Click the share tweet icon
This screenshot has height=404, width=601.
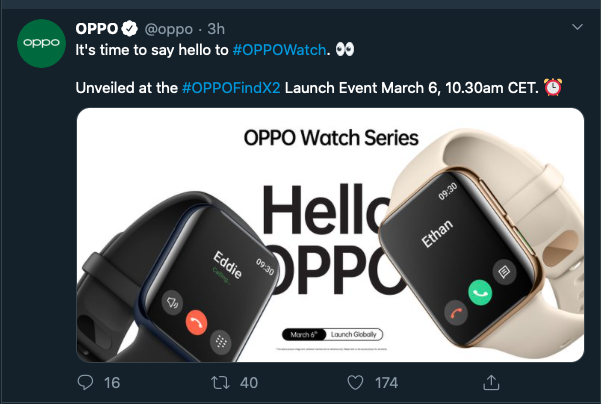pyautogui.click(x=490, y=382)
